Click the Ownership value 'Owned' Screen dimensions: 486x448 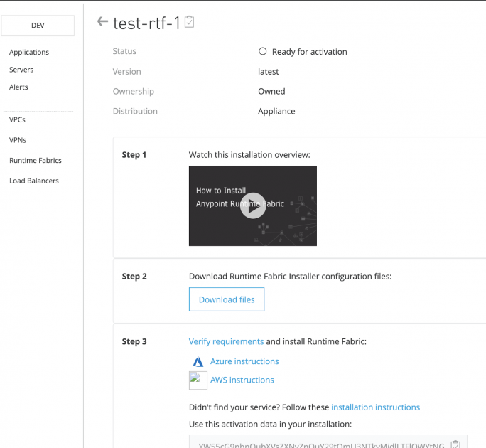271,92
